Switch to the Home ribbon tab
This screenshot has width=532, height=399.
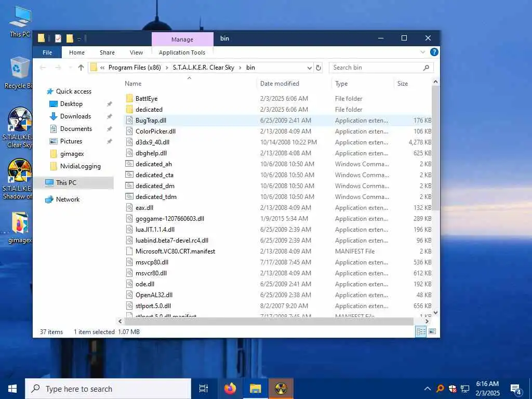point(77,52)
